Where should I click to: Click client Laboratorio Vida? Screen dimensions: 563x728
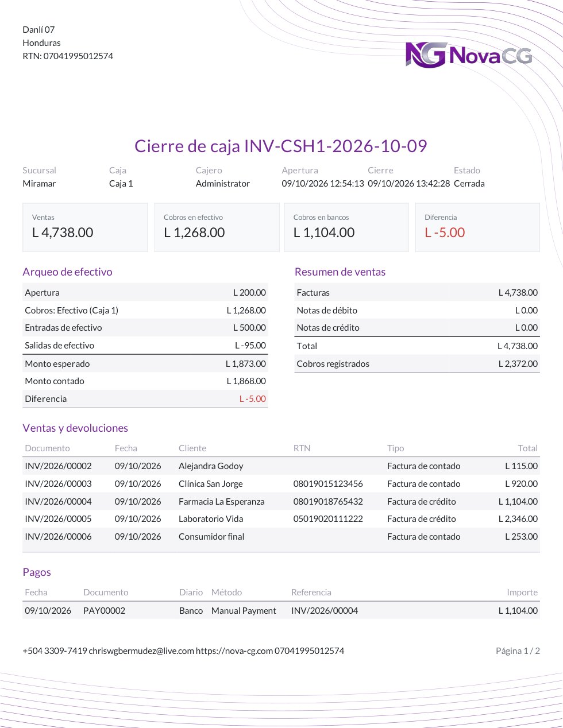211,519
